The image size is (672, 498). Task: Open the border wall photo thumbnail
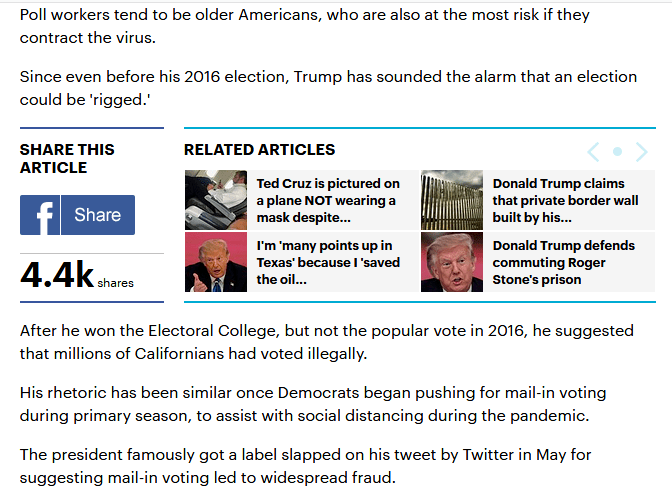(452, 200)
